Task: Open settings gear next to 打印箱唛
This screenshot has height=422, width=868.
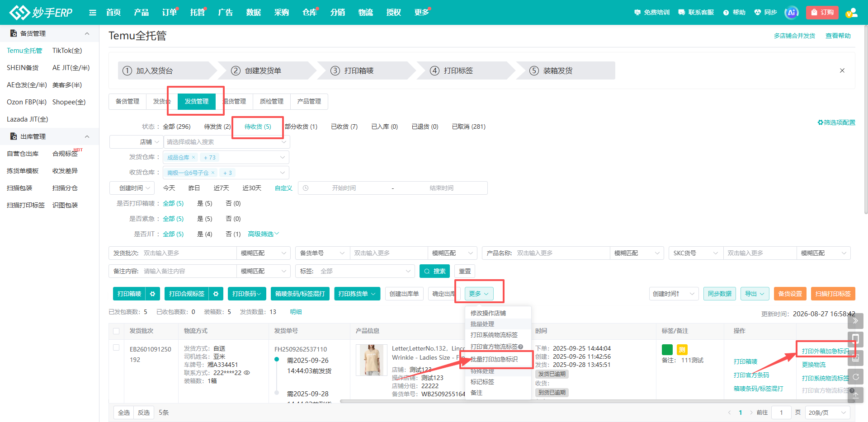Action: (153, 294)
